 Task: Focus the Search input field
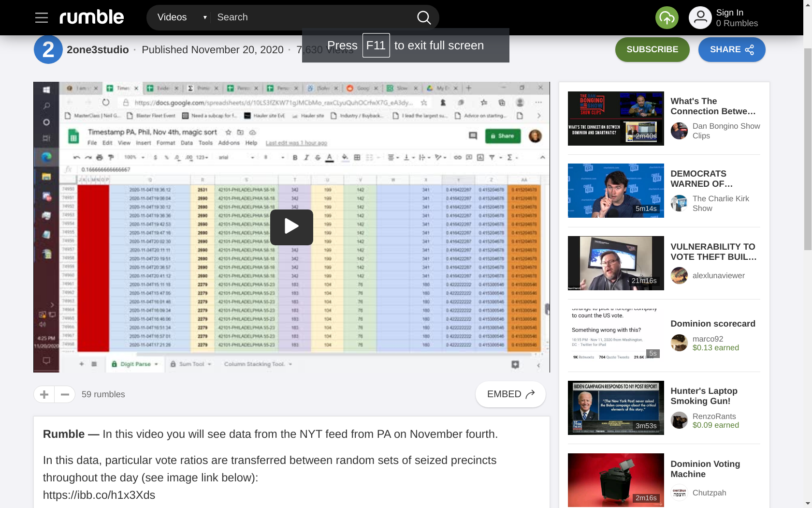coord(313,17)
